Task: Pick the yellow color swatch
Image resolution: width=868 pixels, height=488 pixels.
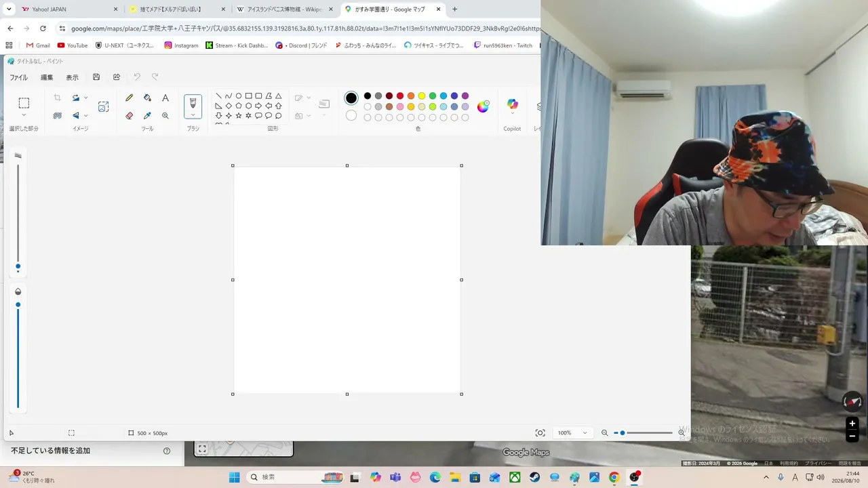Action: [422, 96]
